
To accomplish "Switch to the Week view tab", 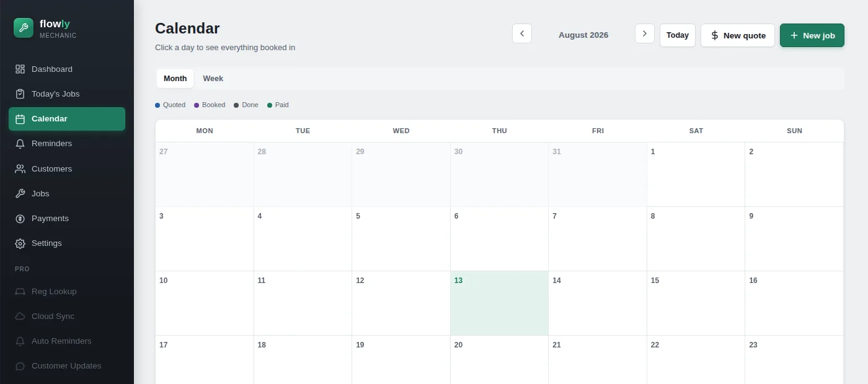I will point(213,79).
